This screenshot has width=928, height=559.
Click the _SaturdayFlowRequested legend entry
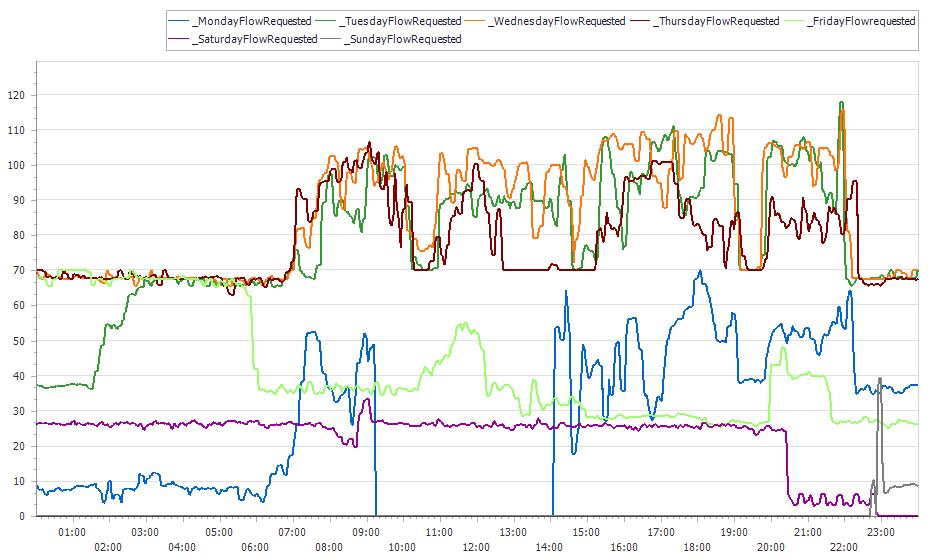tap(243, 39)
